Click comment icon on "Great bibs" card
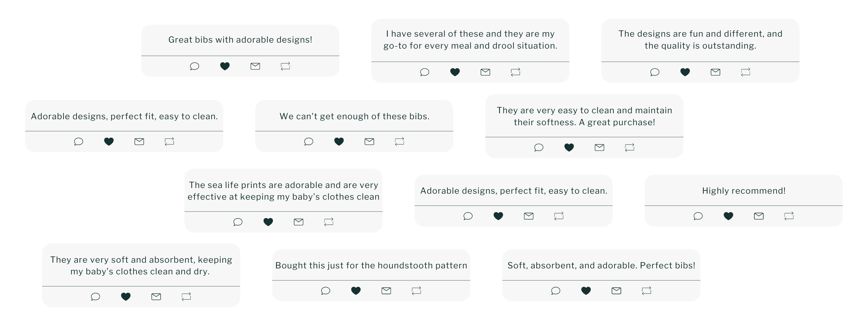868x326 pixels. [194, 66]
